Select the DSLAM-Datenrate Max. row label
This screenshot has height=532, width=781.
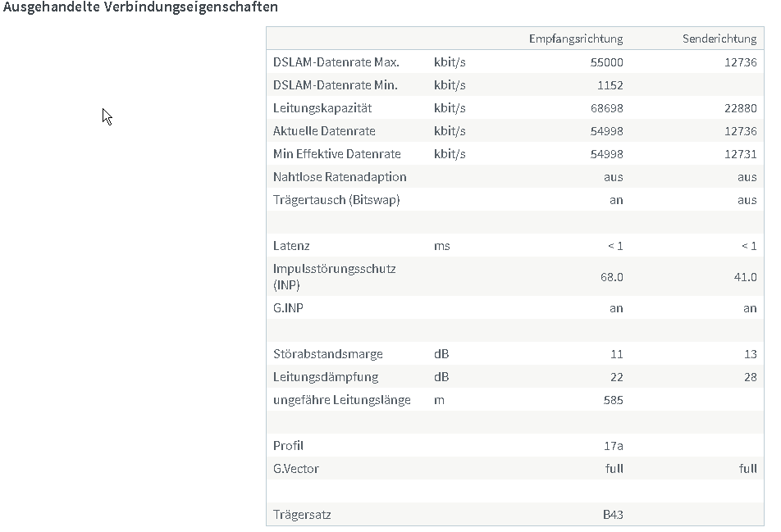coord(336,62)
